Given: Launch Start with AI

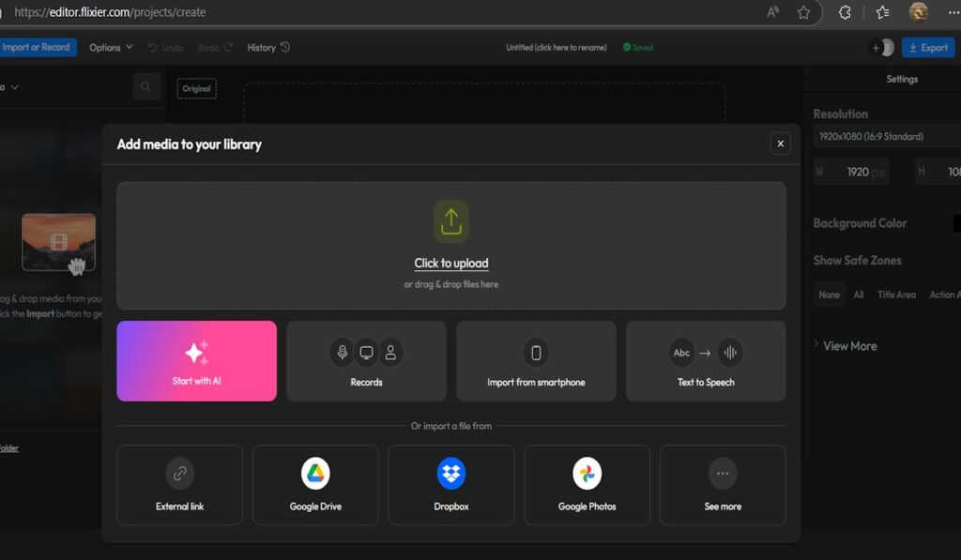Looking at the screenshot, I should point(196,361).
